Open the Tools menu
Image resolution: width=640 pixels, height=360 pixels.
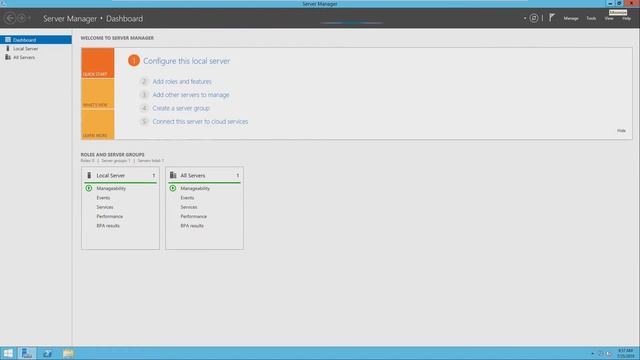[591, 18]
